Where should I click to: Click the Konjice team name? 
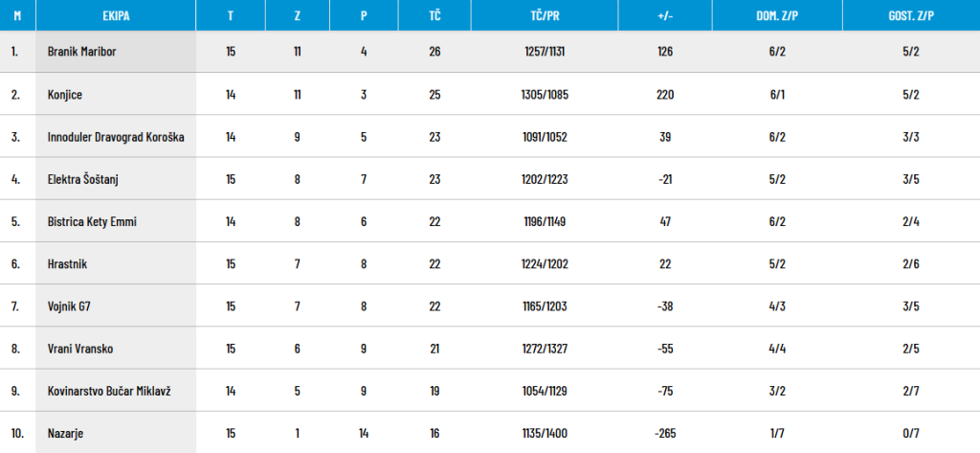(x=65, y=95)
